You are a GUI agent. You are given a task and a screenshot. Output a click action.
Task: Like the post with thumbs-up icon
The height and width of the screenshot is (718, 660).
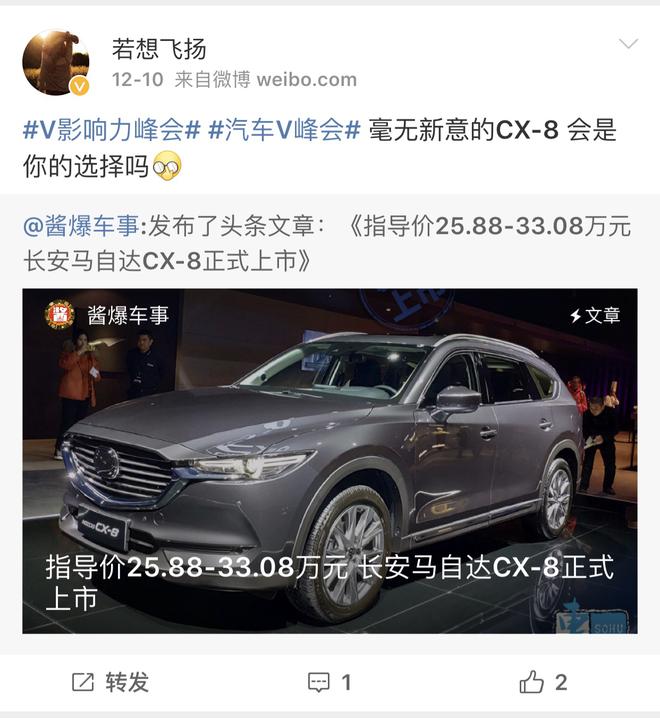pos(531,682)
